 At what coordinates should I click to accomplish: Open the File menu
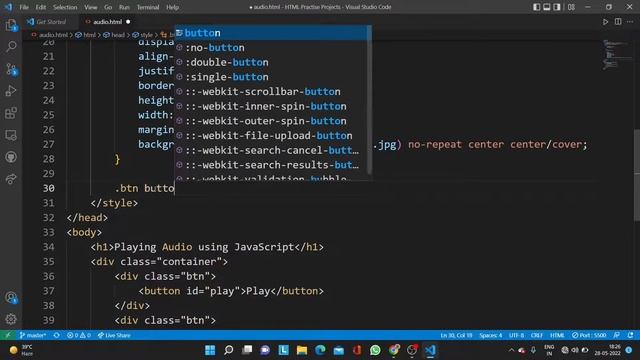[x=24, y=7]
